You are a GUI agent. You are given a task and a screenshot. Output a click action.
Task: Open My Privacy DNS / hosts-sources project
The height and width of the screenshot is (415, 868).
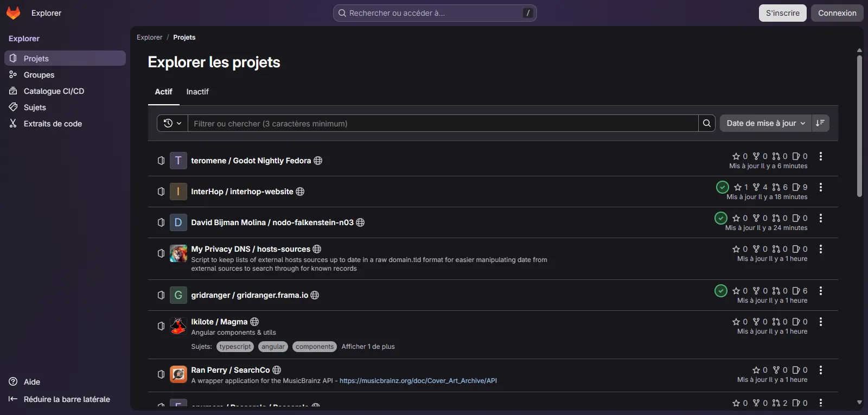click(251, 249)
